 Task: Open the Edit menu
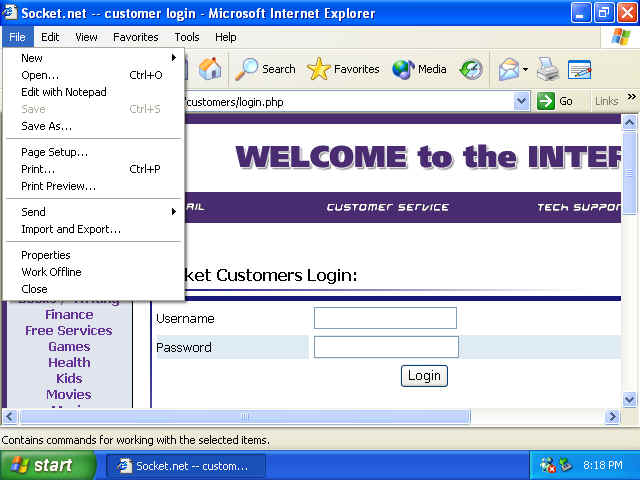point(50,37)
